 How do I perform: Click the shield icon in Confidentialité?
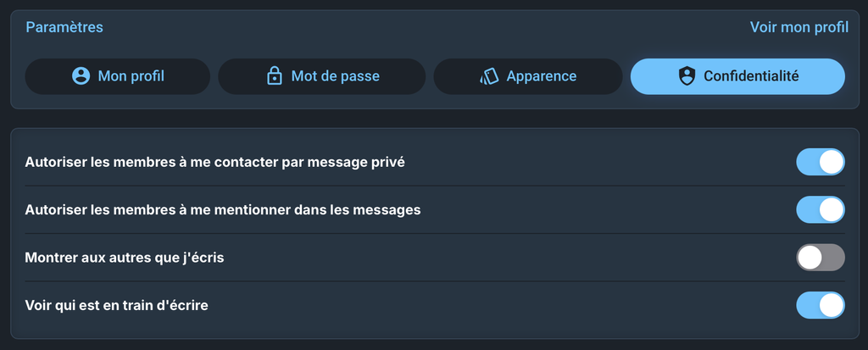click(687, 76)
